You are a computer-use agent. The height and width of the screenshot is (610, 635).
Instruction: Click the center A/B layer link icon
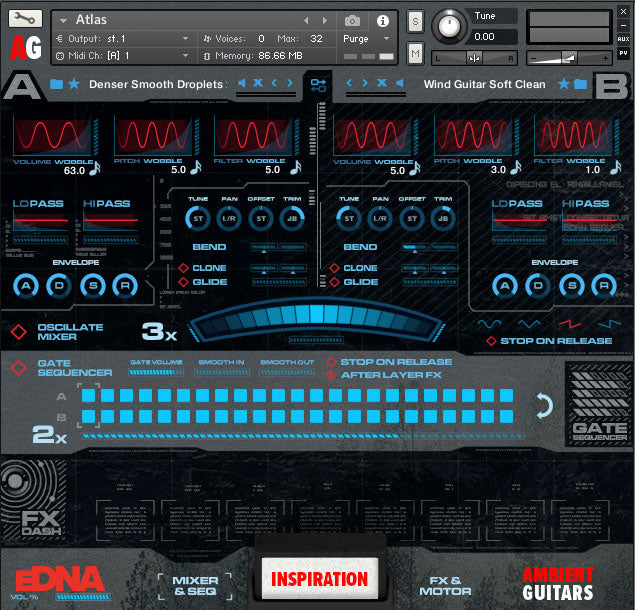(x=318, y=84)
